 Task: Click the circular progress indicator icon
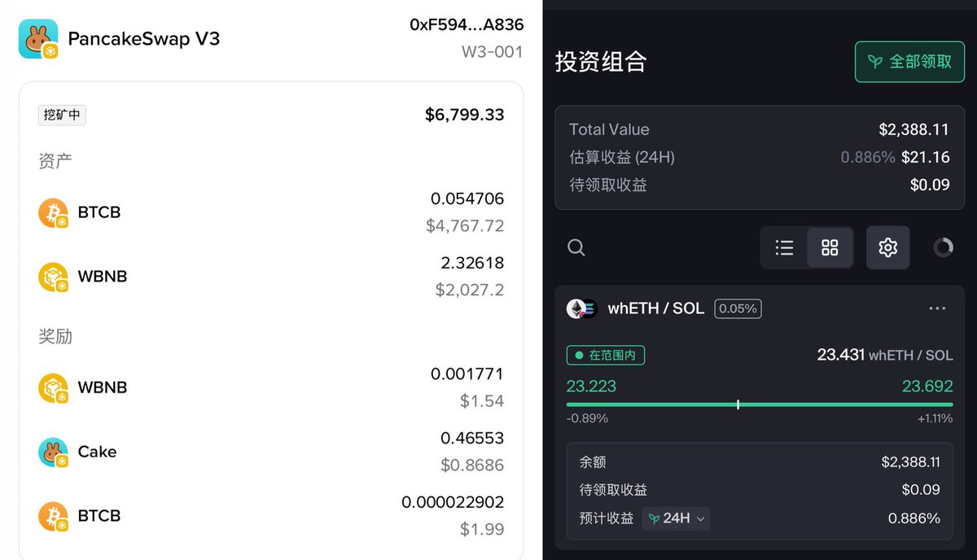[943, 247]
